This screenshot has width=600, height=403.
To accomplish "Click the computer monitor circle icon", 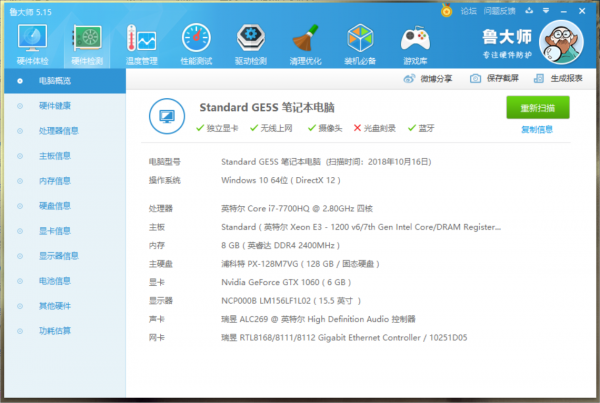I will (x=167, y=116).
